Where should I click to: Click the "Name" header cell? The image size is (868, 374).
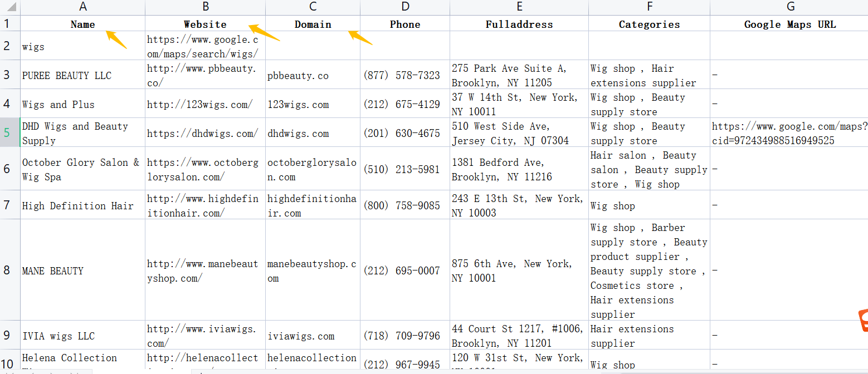83,23
